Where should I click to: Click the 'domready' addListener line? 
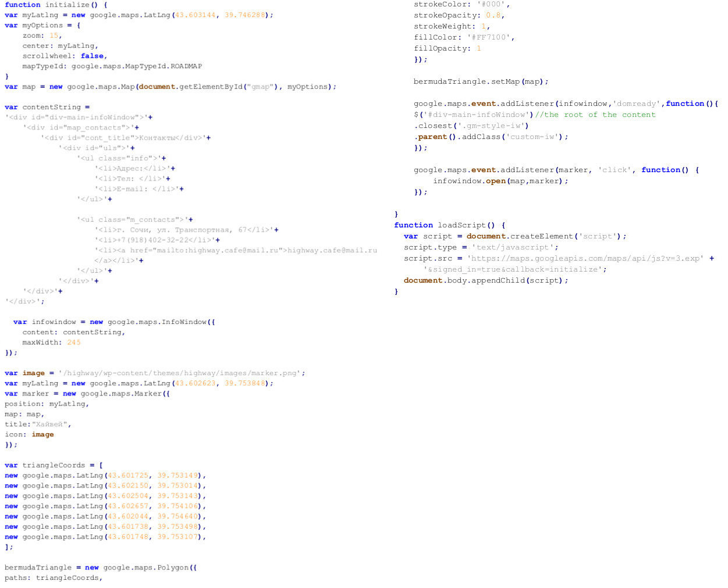pyautogui.click(x=566, y=104)
